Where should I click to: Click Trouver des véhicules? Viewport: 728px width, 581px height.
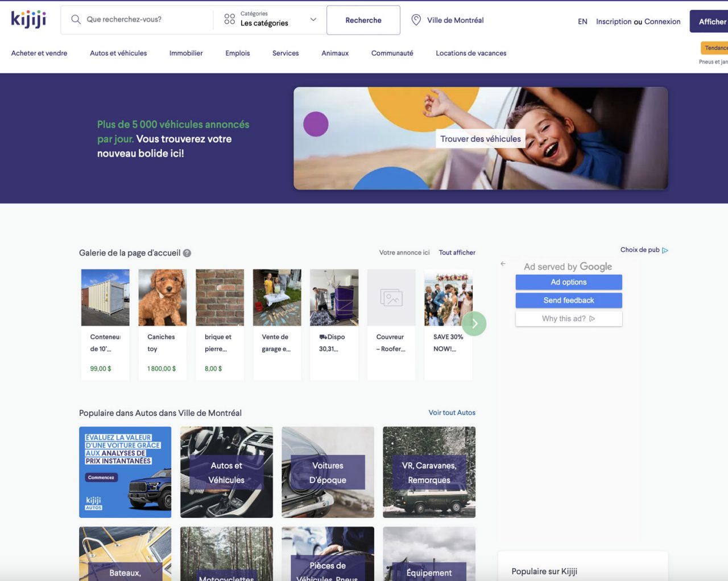point(480,139)
